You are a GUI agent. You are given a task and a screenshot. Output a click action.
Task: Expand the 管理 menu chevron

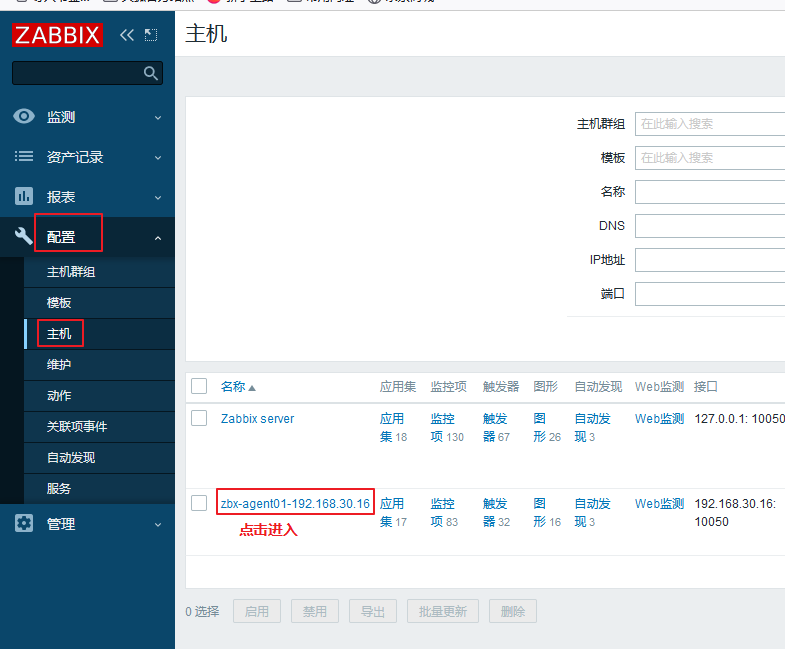pyautogui.click(x=158, y=525)
